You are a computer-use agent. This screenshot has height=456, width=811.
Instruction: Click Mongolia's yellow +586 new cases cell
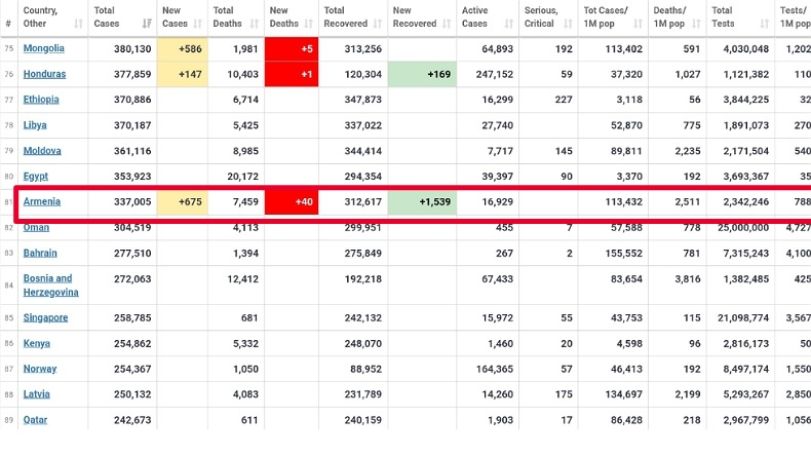pyautogui.click(x=182, y=49)
